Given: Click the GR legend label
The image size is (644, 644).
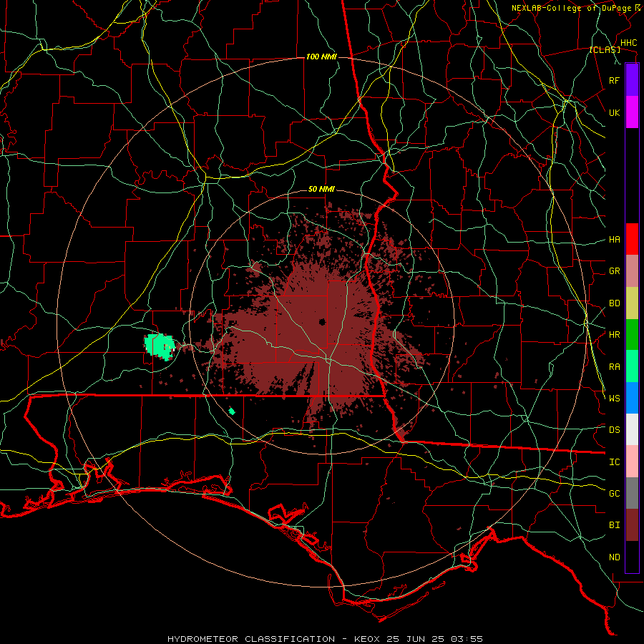Looking at the screenshot, I should [614, 271].
